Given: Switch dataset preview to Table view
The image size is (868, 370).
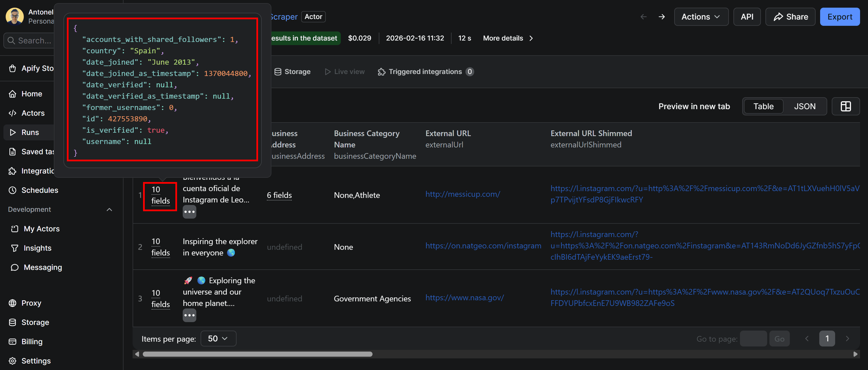Looking at the screenshot, I should tap(763, 106).
